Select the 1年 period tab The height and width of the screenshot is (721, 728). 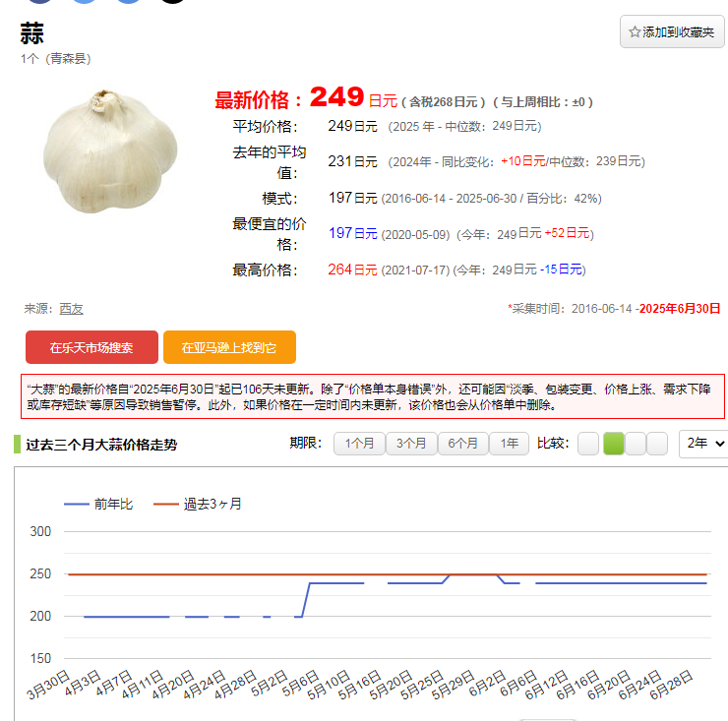509,444
